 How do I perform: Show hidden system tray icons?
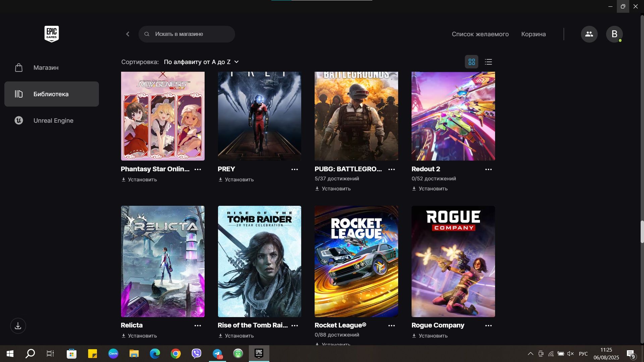click(531, 354)
